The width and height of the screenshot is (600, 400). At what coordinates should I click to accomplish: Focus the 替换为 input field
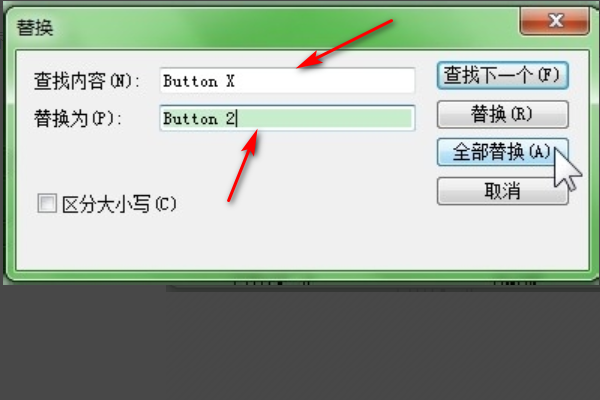pyautogui.click(x=287, y=118)
